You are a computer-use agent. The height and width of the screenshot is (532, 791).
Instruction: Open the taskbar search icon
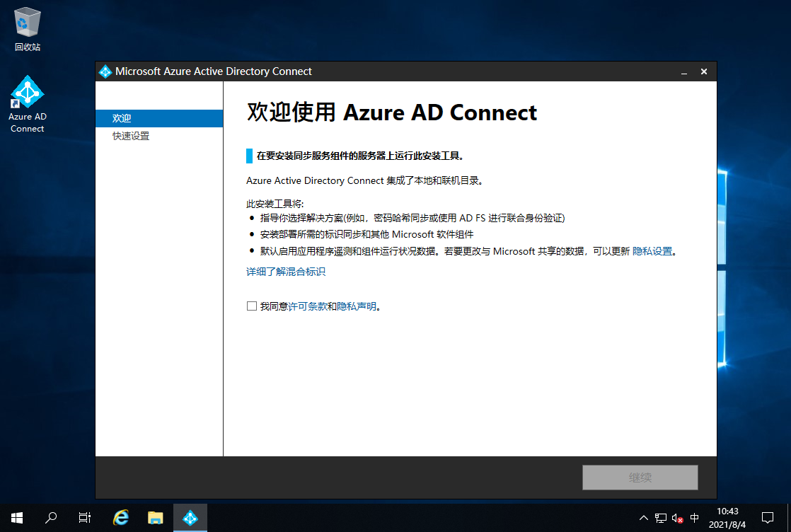[x=51, y=517]
